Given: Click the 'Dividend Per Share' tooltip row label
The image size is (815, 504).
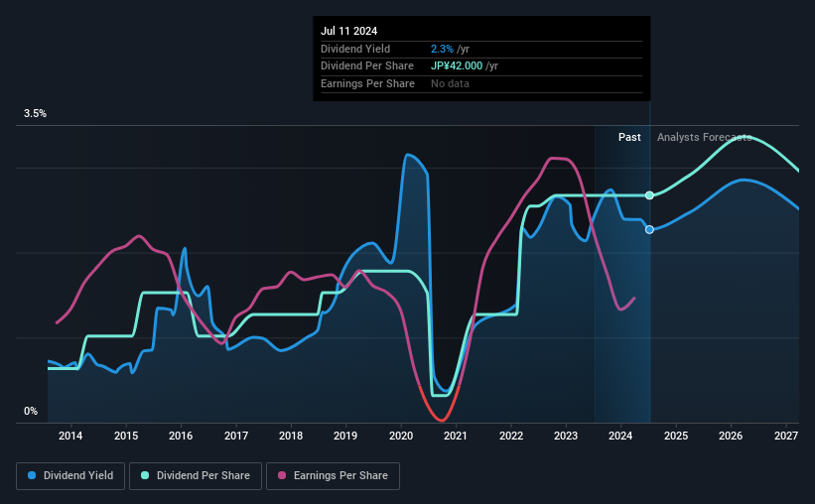Looking at the screenshot, I should pyautogui.click(x=367, y=66).
